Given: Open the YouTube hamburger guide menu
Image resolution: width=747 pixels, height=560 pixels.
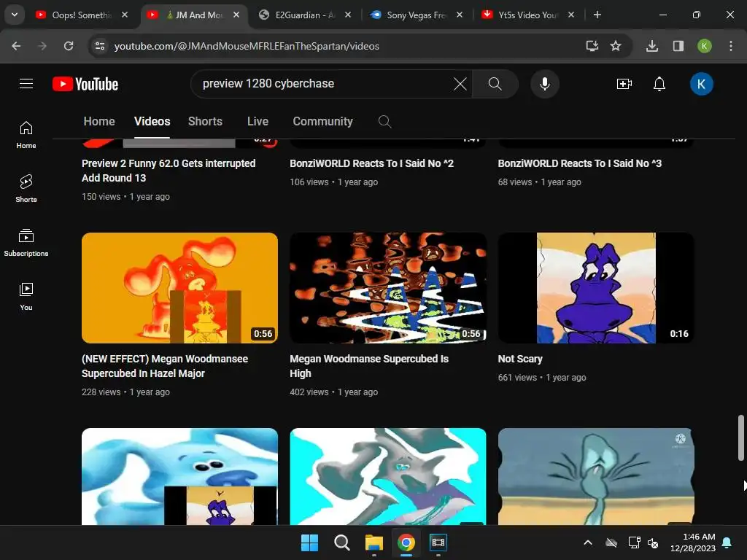Looking at the screenshot, I should point(26,84).
